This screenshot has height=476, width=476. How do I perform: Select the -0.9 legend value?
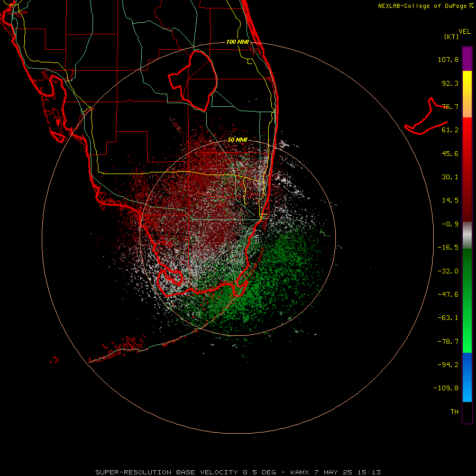coord(450,224)
